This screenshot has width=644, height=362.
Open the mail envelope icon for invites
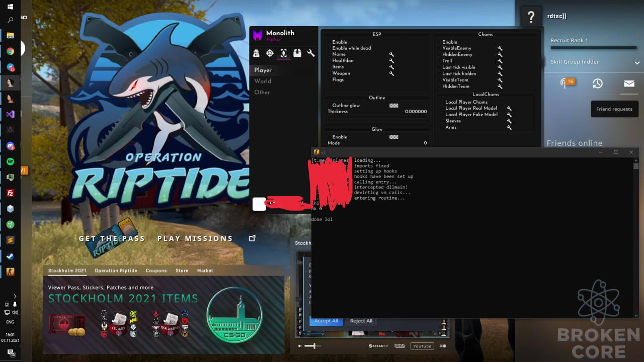tap(629, 83)
